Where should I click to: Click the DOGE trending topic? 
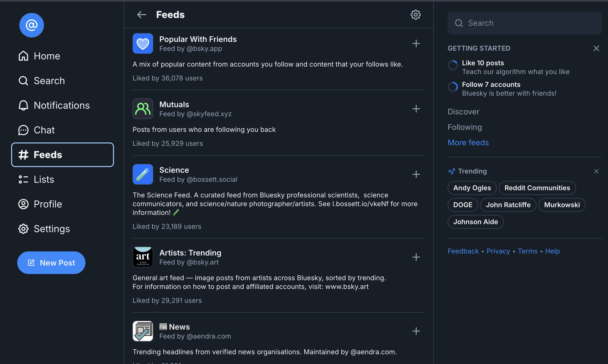pyautogui.click(x=463, y=205)
